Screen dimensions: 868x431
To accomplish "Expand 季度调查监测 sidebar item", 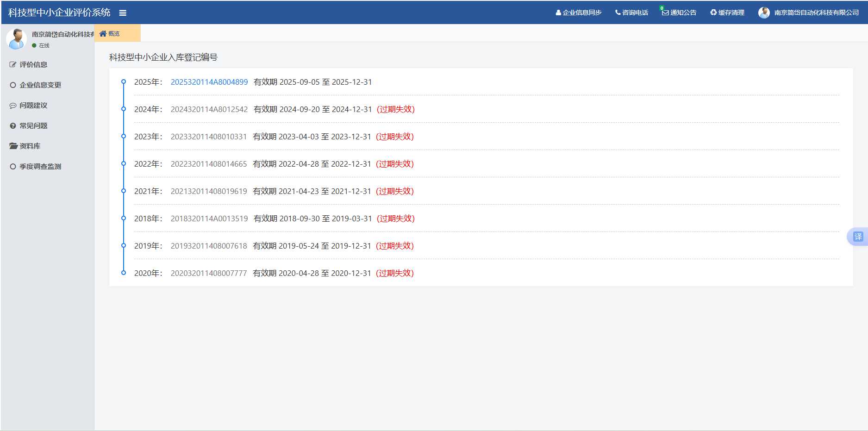I will [x=40, y=167].
